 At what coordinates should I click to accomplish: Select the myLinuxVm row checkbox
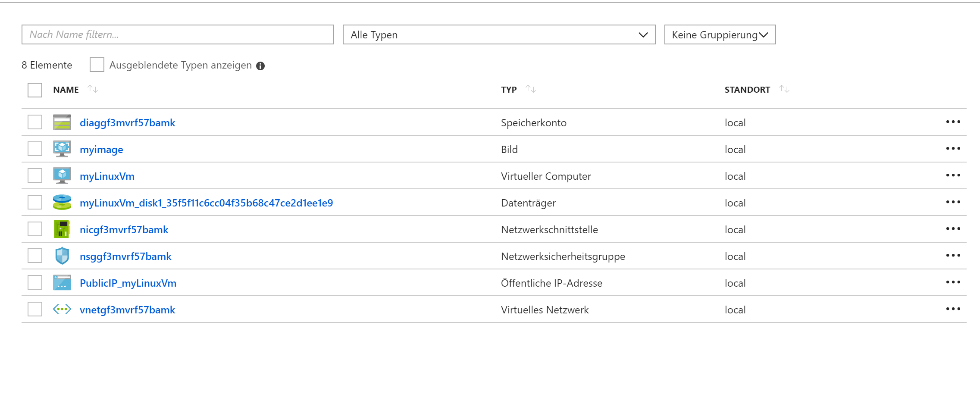[x=35, y=175]
